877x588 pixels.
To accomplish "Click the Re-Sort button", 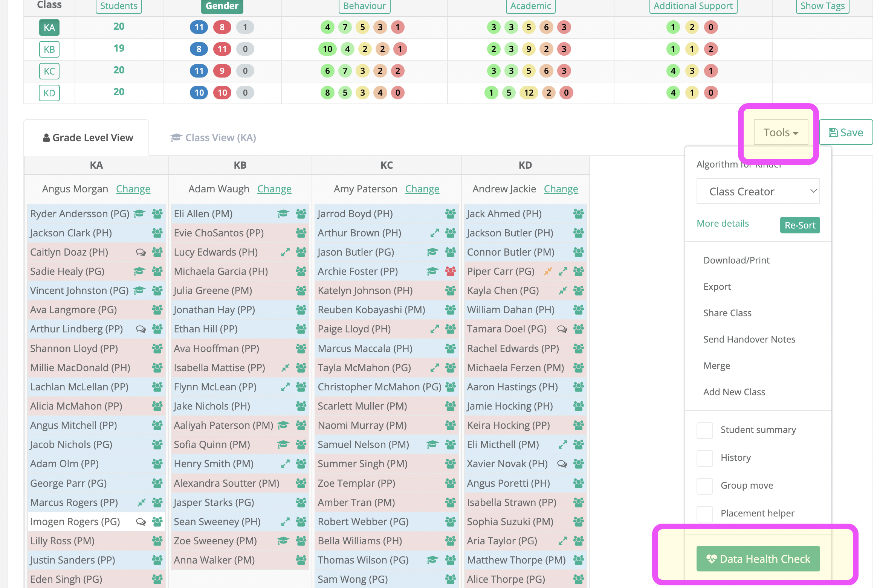I will tap(800, 225).
